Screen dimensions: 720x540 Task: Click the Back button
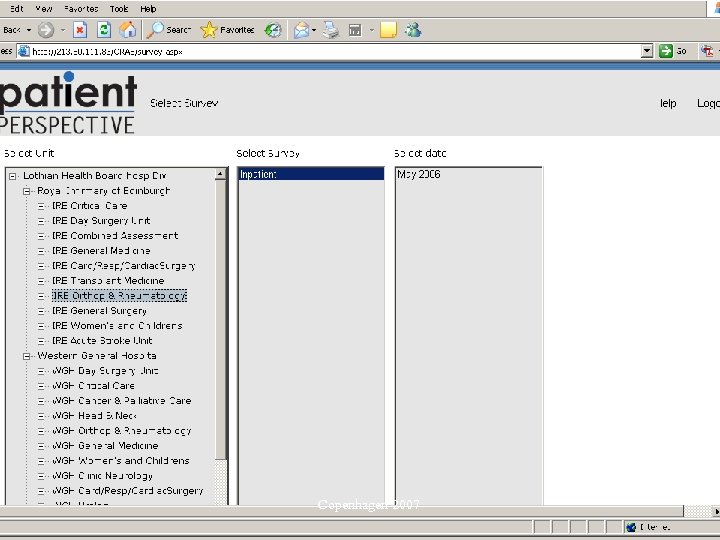(11, 30)
